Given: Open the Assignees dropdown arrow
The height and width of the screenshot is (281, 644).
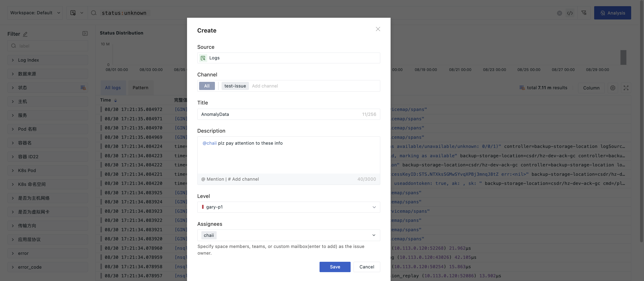Looking at the screenshot, I should pos(374,235).
